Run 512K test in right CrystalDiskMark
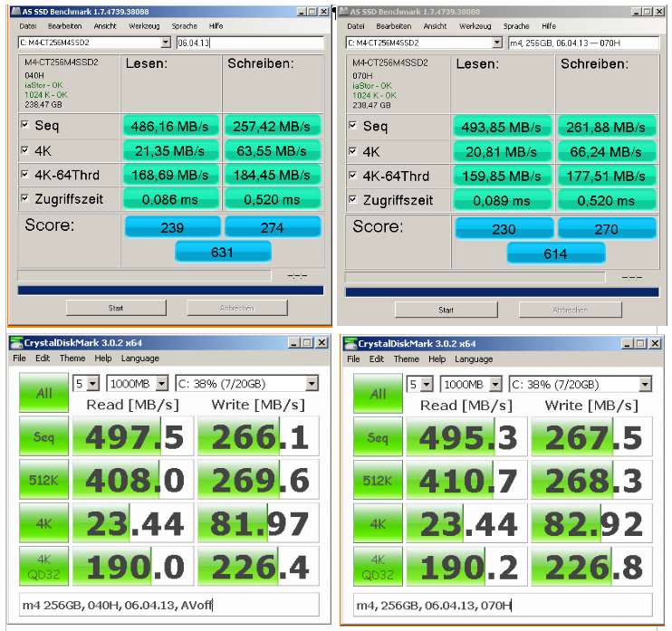 (x=378, y=481)
